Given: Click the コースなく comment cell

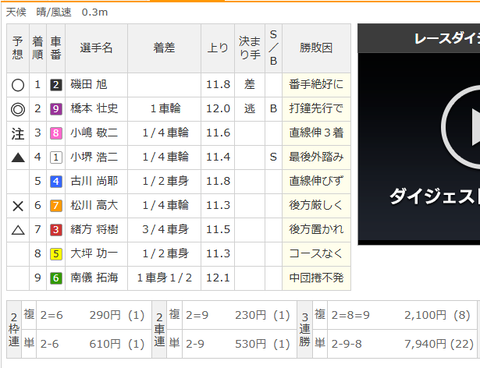Looking at the screenshot, I should point(316,254).
